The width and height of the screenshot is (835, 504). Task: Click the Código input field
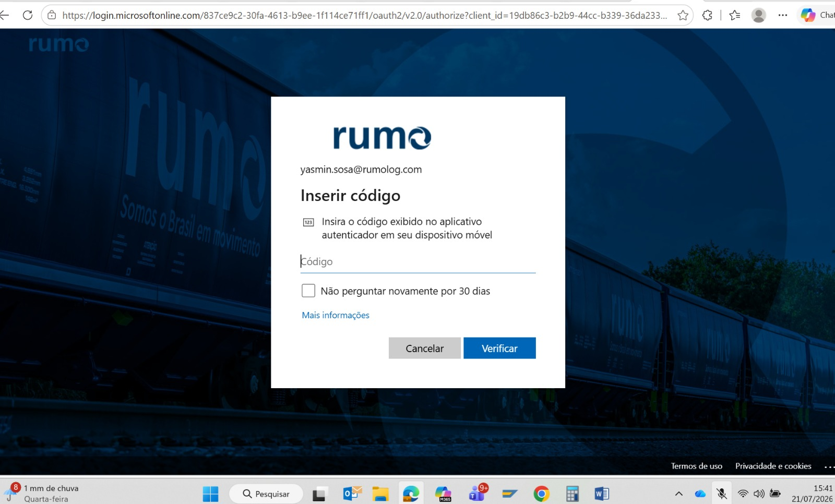pos(418,261)
